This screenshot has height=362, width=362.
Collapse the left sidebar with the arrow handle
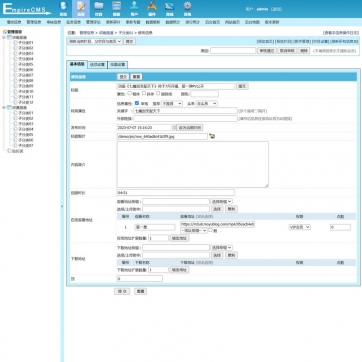tap(62, 207)
